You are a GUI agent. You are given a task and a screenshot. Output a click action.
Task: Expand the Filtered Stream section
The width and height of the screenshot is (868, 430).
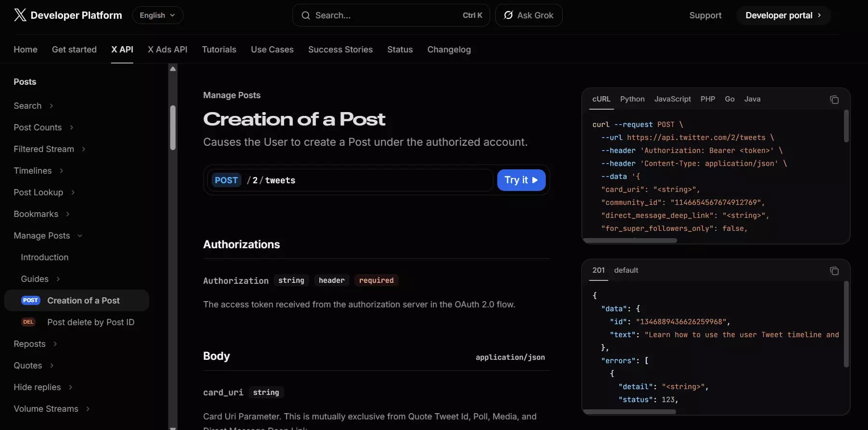point(84,149)
